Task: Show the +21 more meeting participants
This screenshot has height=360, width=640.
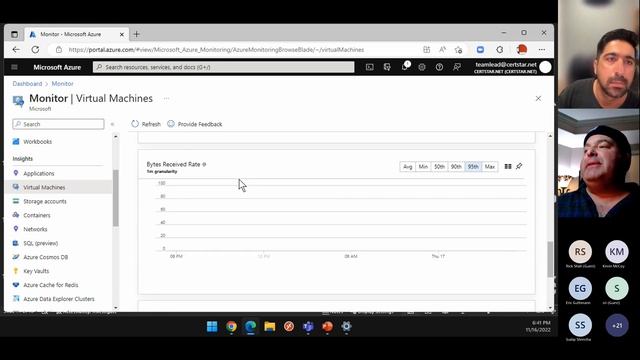Action: [617, 325]
